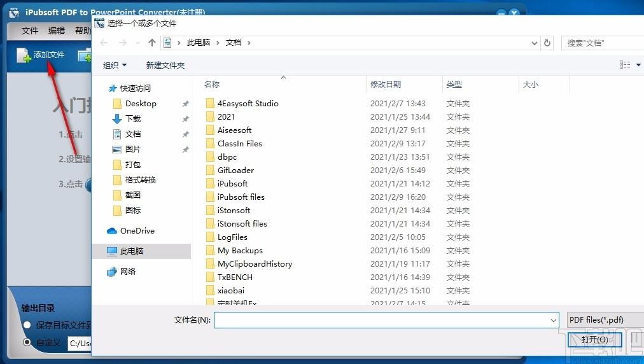Refresh the current folder view
The height and width of the screenshot is (364, 644).
pos(547,43)
